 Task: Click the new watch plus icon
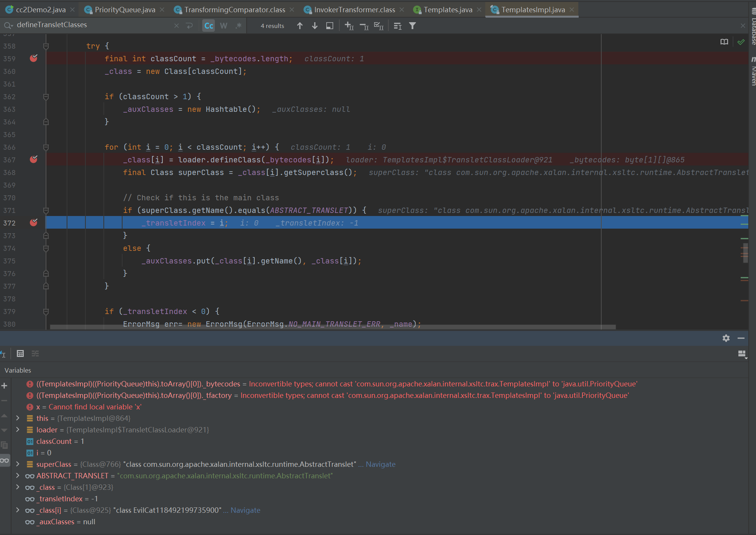tap(4, 386)
